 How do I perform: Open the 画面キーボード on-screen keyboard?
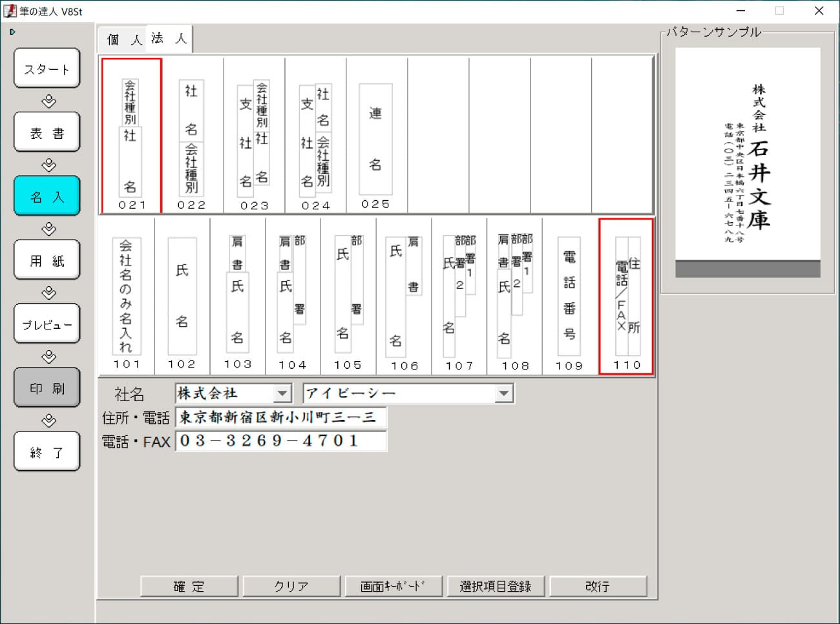(394, 586)
